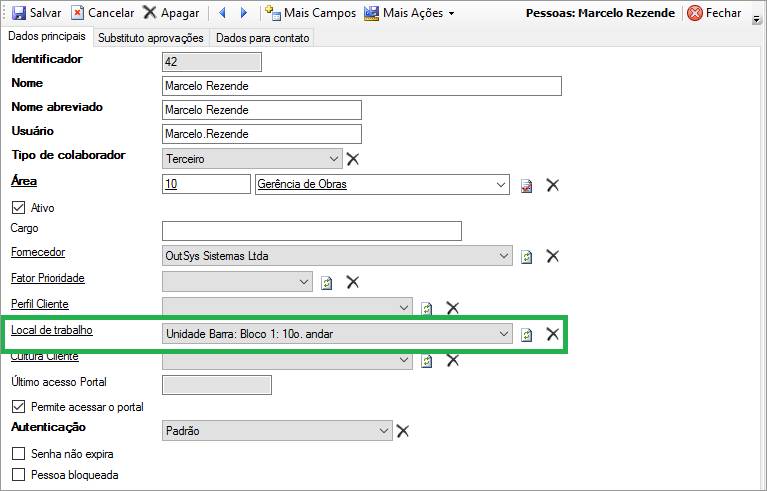The image size is (767, 491).
Task: Click the previous record arrow
Action: 221,13
